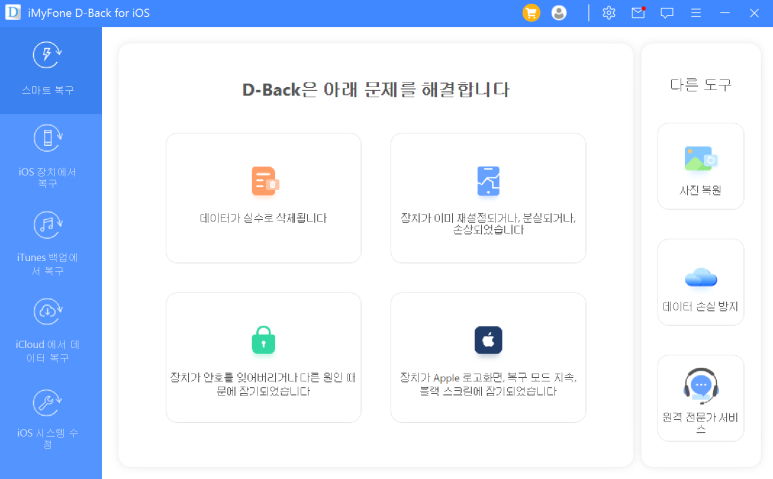773x479 pixels.
Task: Click the blue broken device icon
Action: click(488, 181)
